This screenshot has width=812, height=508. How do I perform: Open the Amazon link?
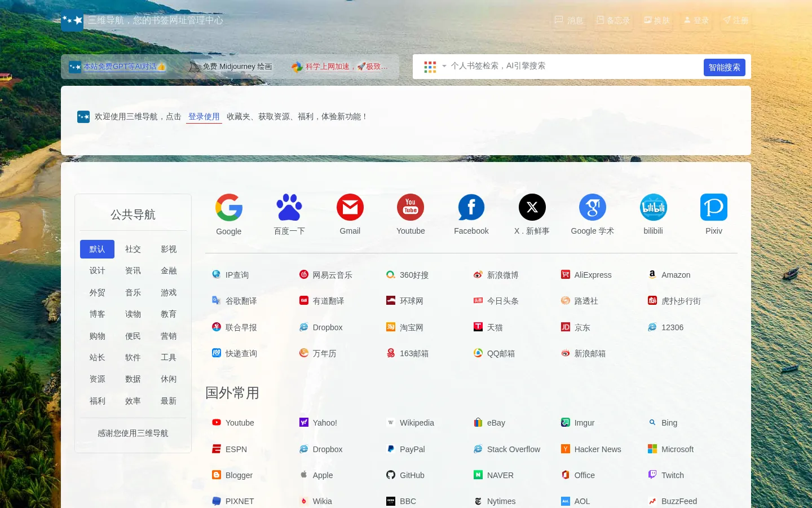pyautogui.click(x=669, y=275)
